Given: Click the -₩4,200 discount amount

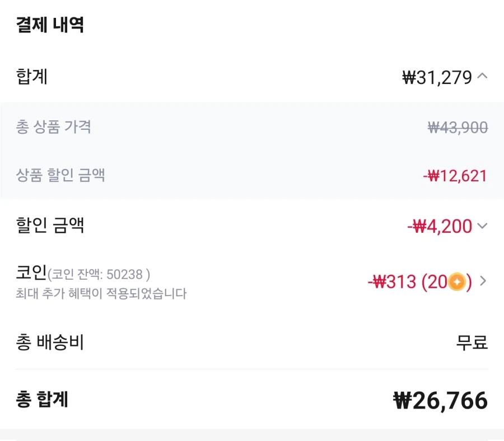Looking at the screenshot, I should (440, 227).
